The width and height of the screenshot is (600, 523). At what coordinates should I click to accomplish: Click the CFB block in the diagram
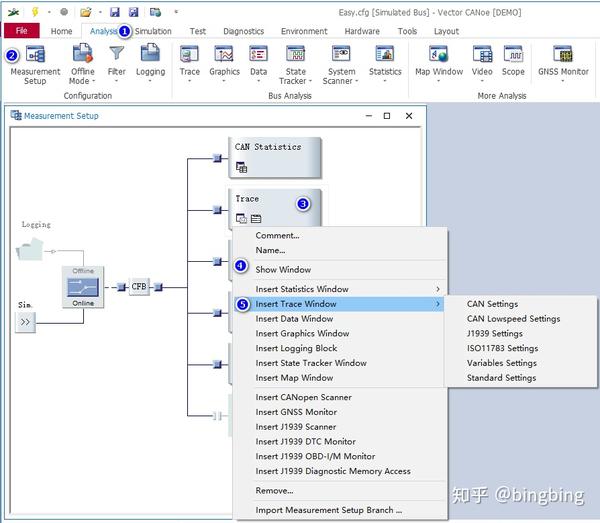tap(140, 287)
